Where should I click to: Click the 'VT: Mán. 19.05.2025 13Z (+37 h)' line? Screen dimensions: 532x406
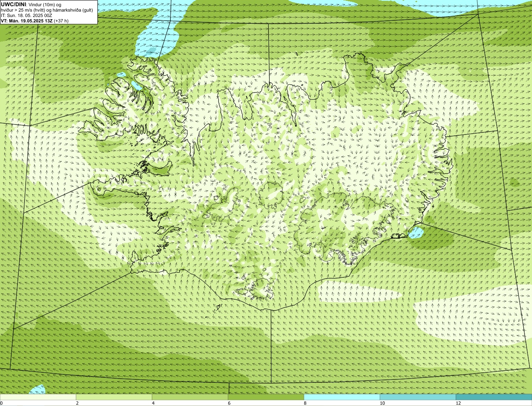pos(35,21)
